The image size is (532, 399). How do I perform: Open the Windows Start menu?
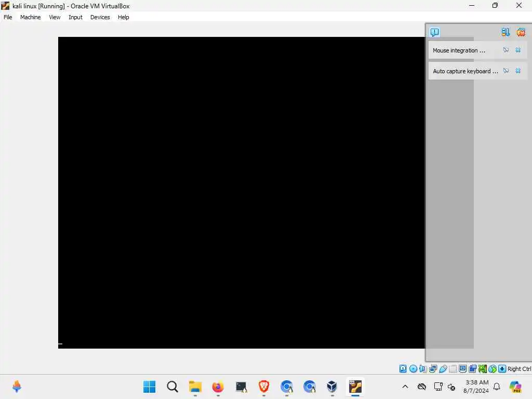[x=149, y=387]
